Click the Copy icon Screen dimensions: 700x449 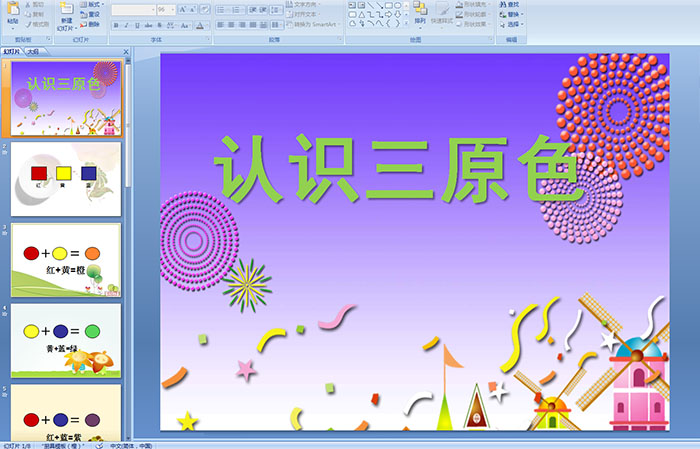(x=28, y=14)
